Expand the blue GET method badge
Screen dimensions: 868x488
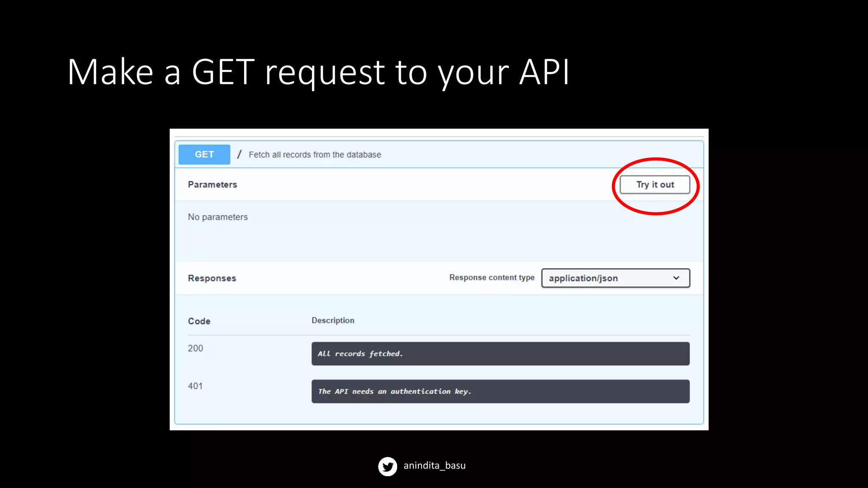point(204,155)
